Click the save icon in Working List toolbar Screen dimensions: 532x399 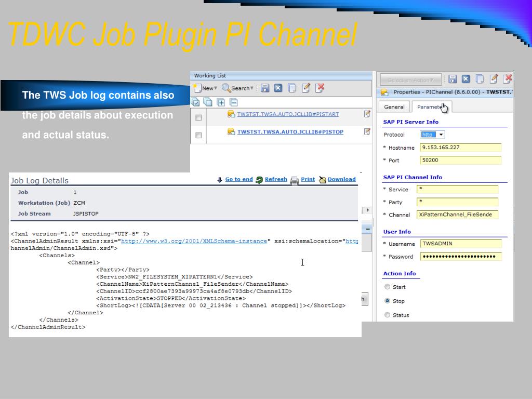(x=265, y=88)
